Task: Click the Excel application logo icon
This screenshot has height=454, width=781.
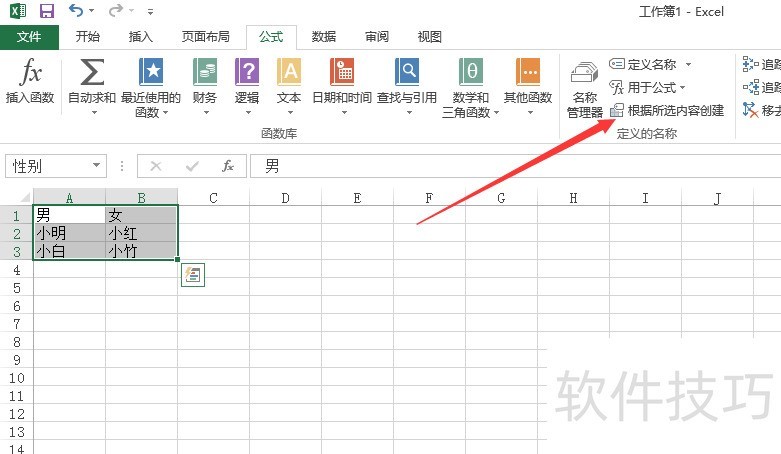Action: [x=18, y=11]
